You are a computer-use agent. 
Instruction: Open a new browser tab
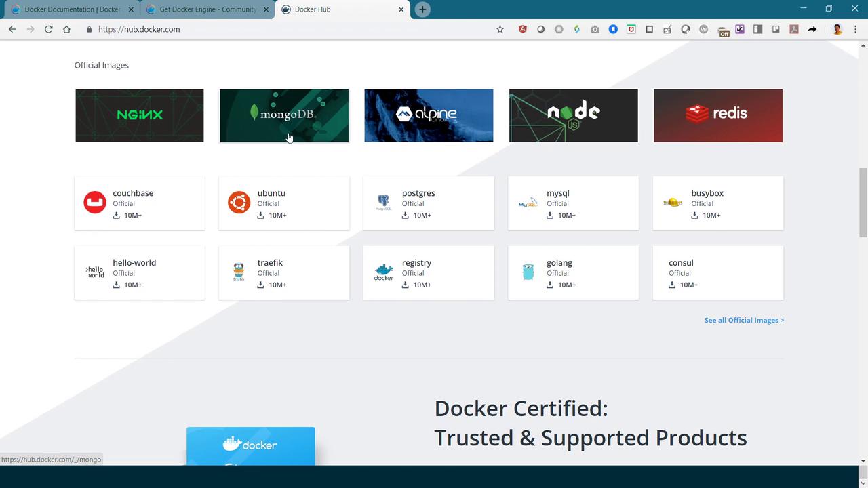tap(422, 9)
